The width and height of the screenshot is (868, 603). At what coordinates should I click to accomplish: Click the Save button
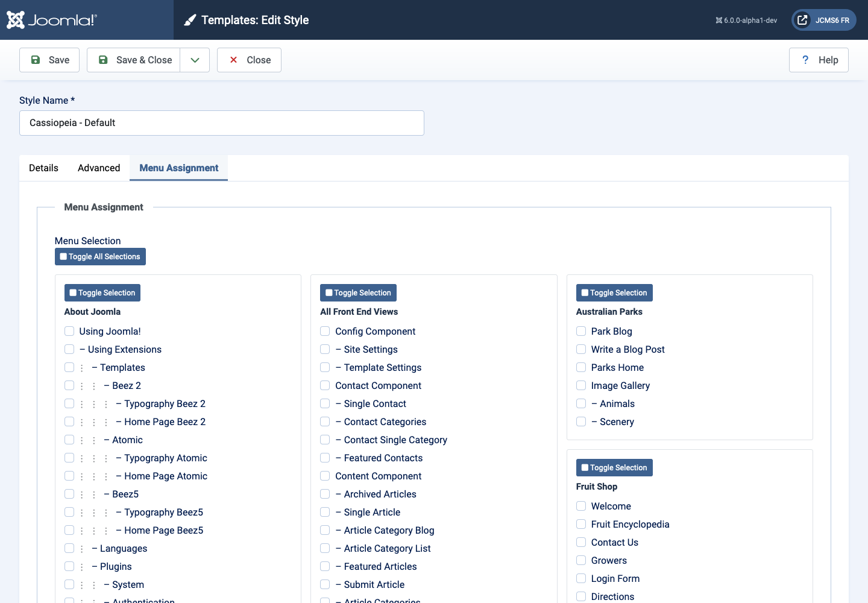click(49, 60)
